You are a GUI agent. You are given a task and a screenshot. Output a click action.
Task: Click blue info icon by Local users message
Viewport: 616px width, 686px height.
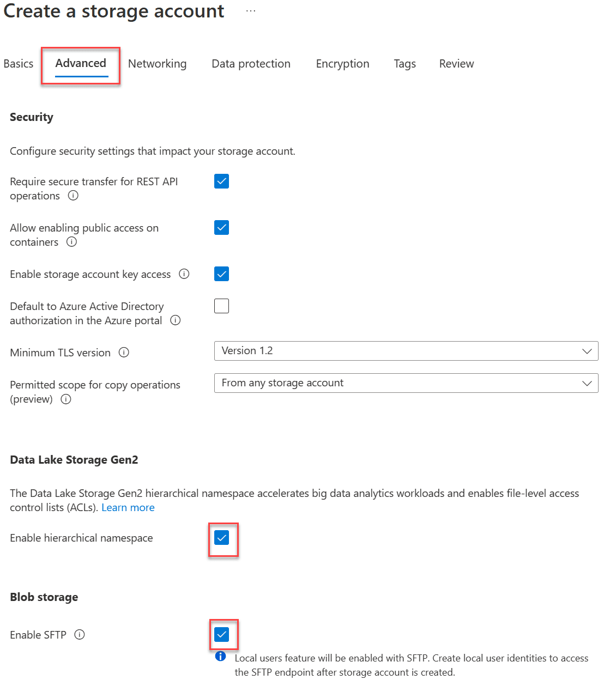click(x=220, y=656)
